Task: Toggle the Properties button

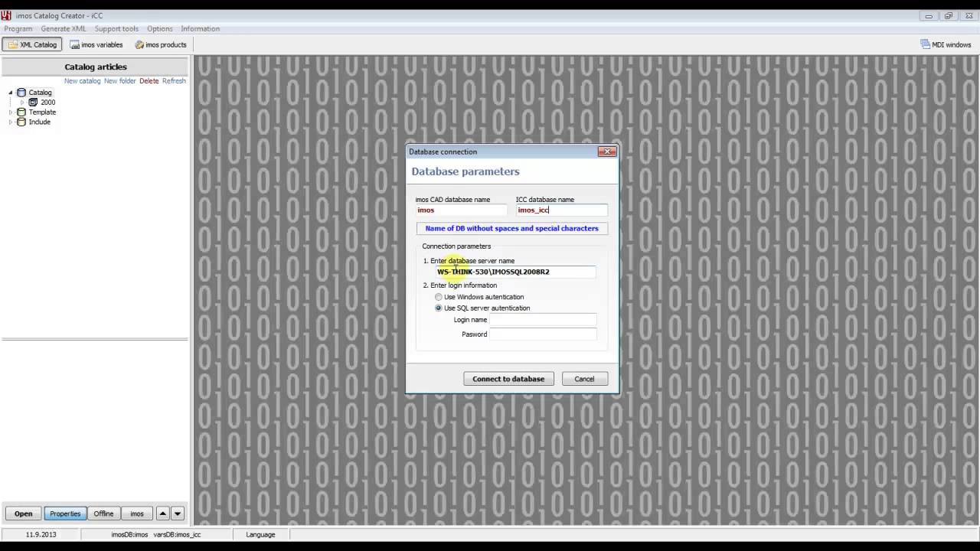Action: [x=65, y=514]
